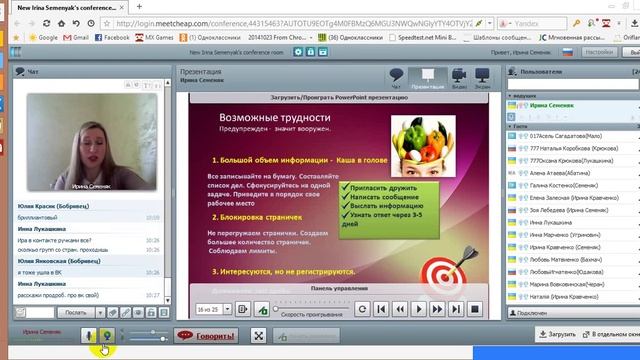Click the reload slide circular arrow button
Viewport: 640px width, 360px height.
[x=362, y=309]
